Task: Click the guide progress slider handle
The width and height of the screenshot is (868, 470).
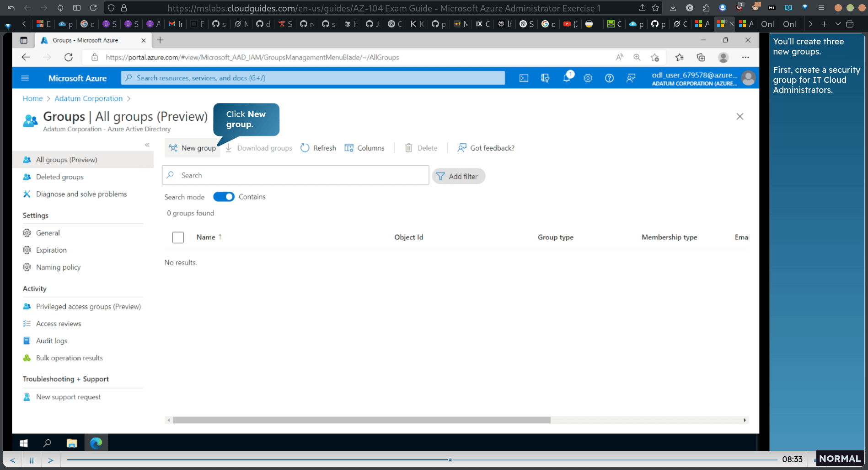Action: [x=450, y=459]
